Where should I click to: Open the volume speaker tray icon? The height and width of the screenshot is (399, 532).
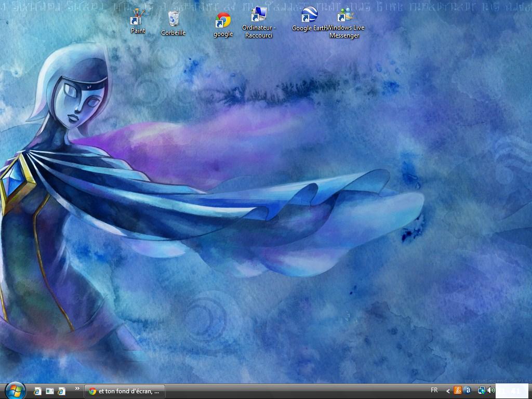coord(490,391)
